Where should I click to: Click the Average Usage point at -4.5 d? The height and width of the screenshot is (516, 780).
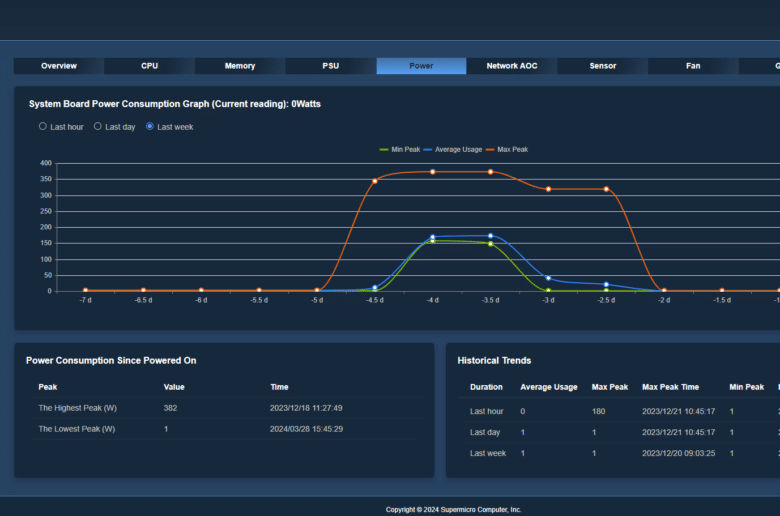click(375, 288)
